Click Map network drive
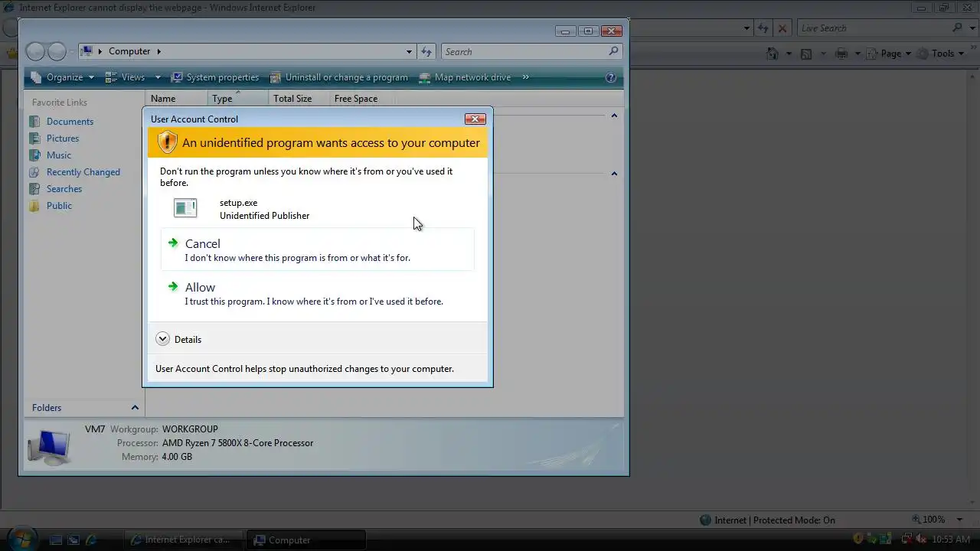980x551 pixels. point(465,77)
